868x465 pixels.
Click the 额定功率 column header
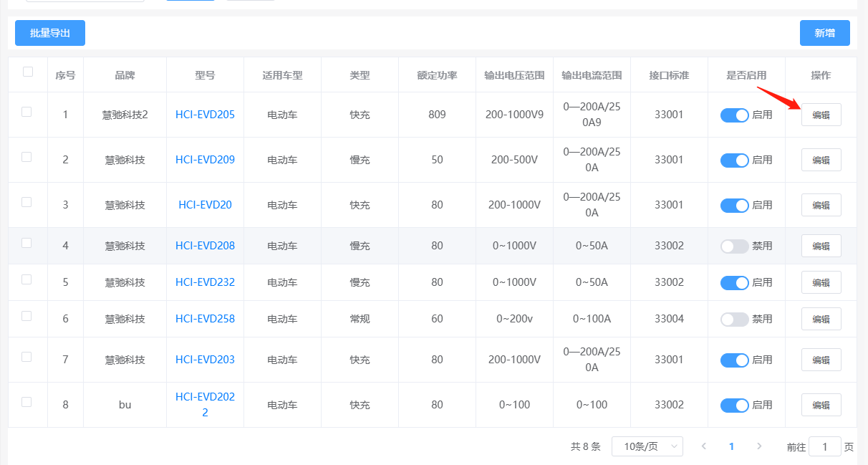tap(437, 75)
